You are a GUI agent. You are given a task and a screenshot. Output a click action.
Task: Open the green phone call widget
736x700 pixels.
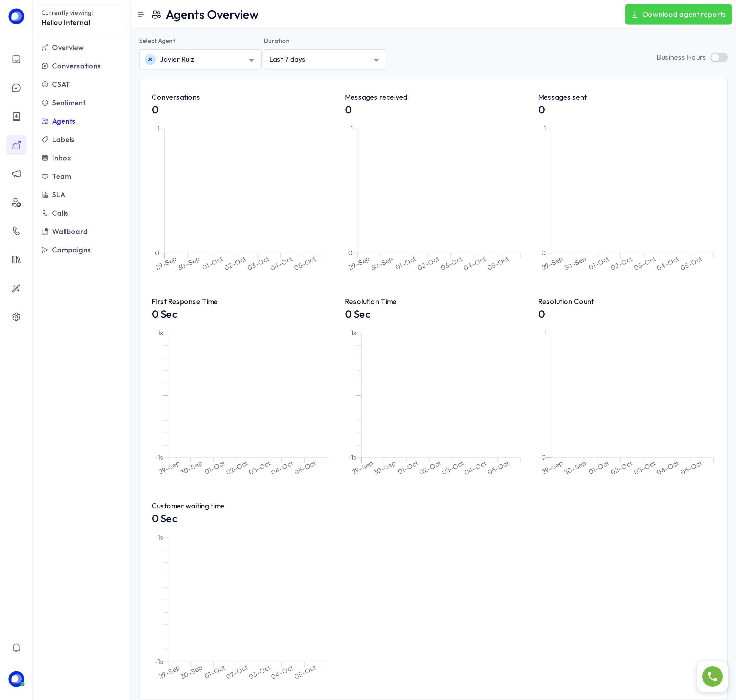point(712,676)
